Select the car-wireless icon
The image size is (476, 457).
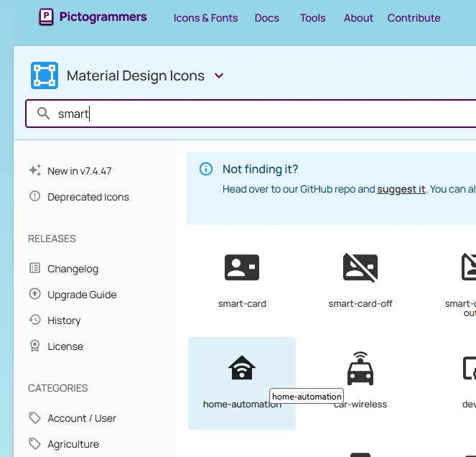(360, 369)
